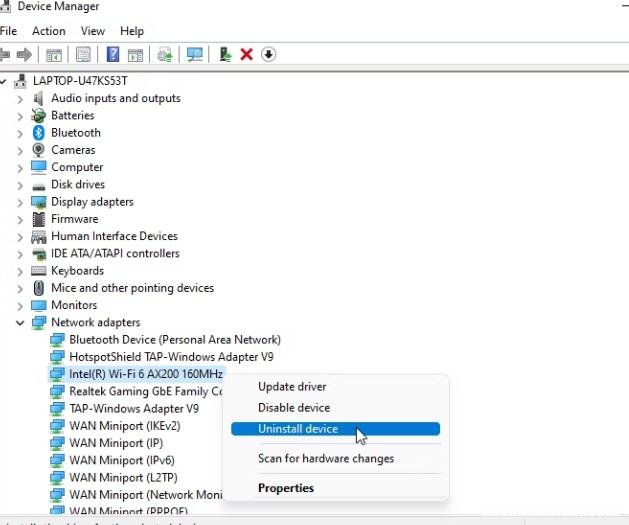Expand the Keyboards node chevron
The height and width of the screenshot is (525, 629).
(20, 272)
